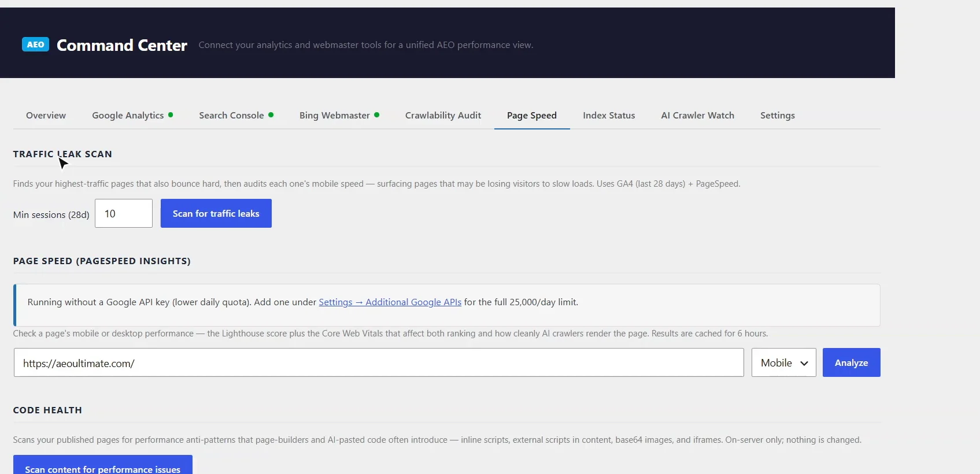Click the page URL input field

click(379, 362)
